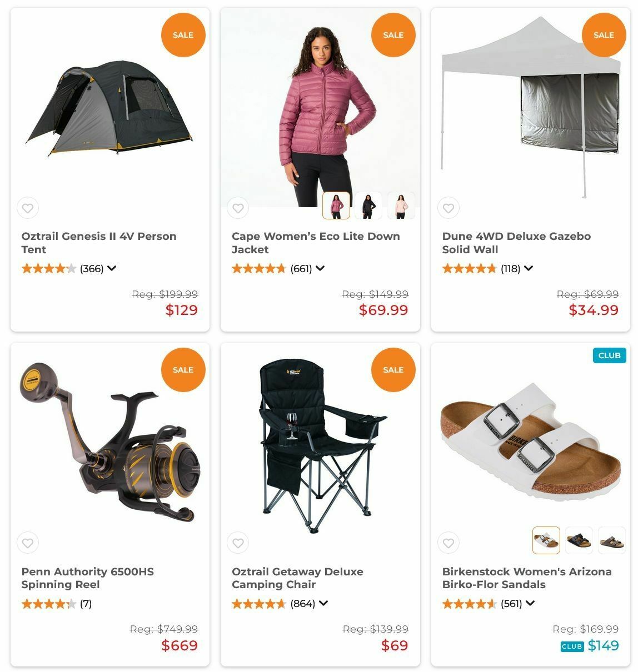Viewport: 638px width, 672px height.
Task: Expand tent rating breakdown (366)
Action: click(x=112, y=268)
